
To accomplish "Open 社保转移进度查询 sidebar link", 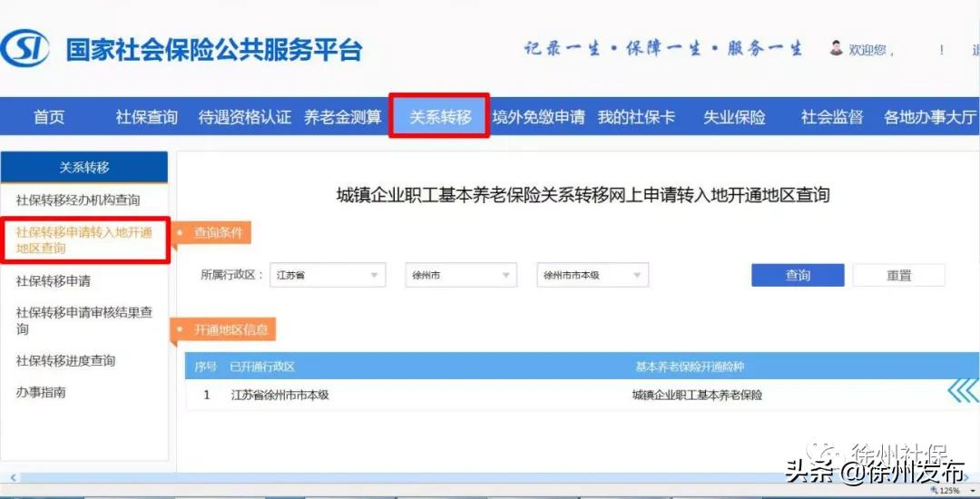I will point(65,360).
